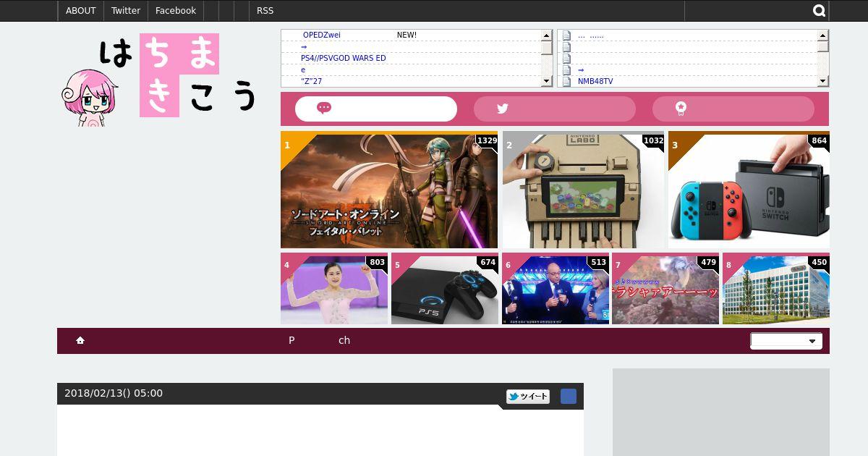Open the ABOUT link in the top bar

click(81, 11)
